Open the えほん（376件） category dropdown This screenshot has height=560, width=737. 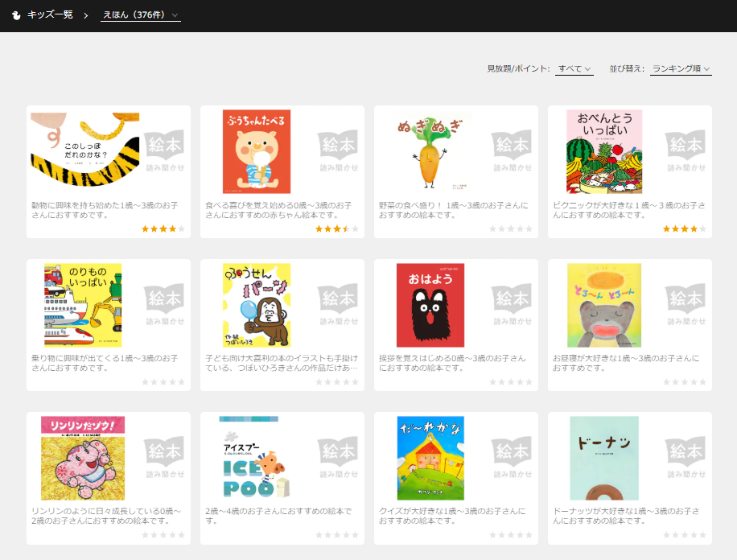141,15
